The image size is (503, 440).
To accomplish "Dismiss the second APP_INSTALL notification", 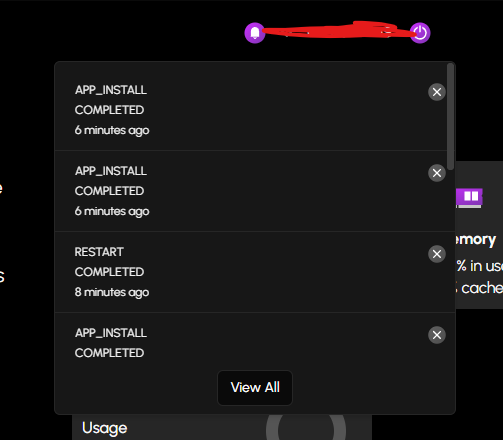I will pyautogui.click(x=437, y=173).
